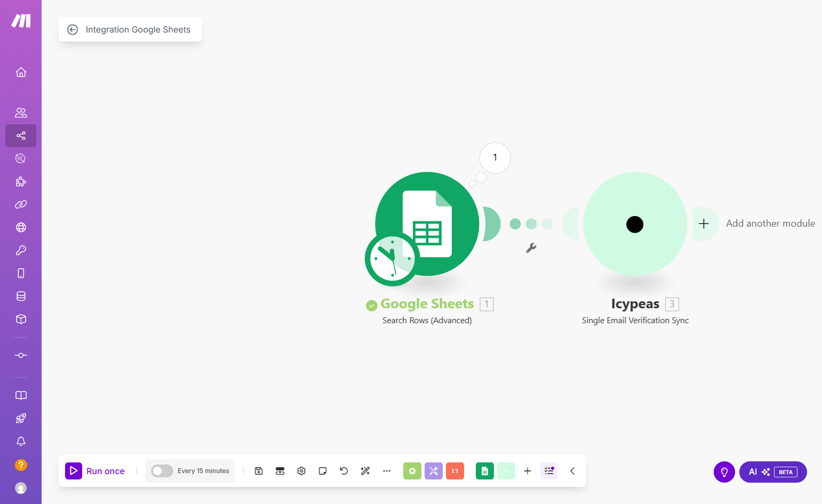Go back using the arrow beside Integration Google Sheets
Image resolution: width=822 pixels, height=504 pixels.
click(73, 30)
